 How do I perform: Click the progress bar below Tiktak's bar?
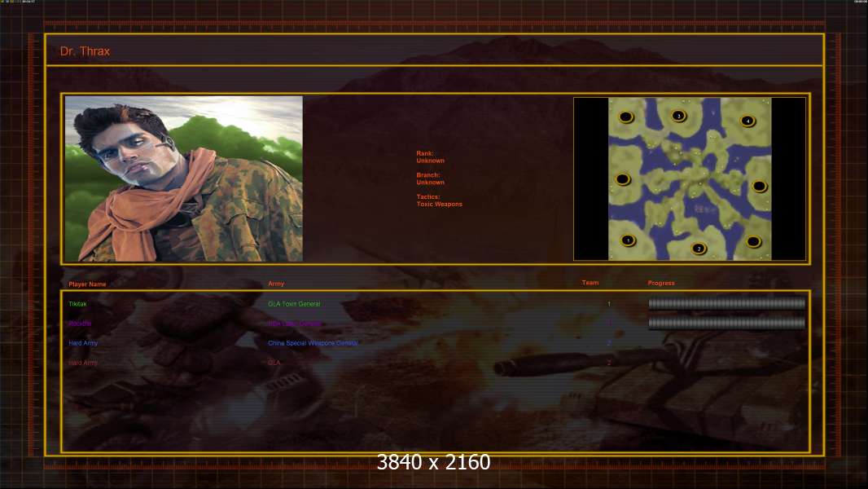click(727, 323)
